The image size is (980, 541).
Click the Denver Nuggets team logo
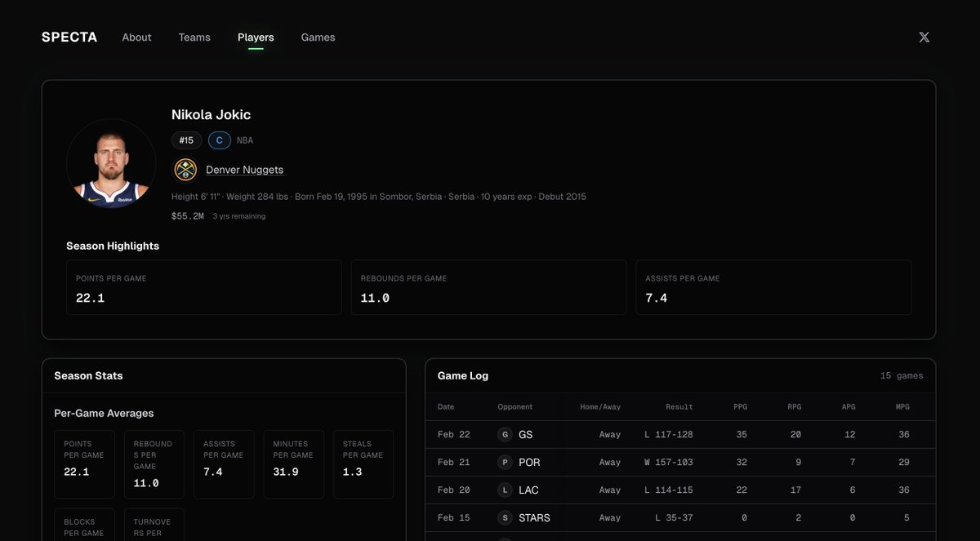click(185, 170)
